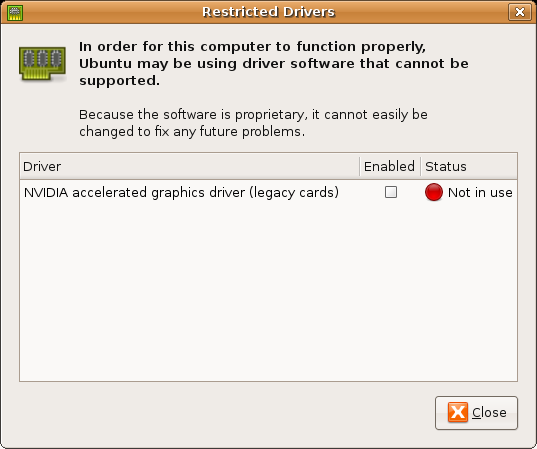The width and height of the screenshot is (537, 449).
Task: Click the "Not in use" status text
Action: (x=480, y=192)
